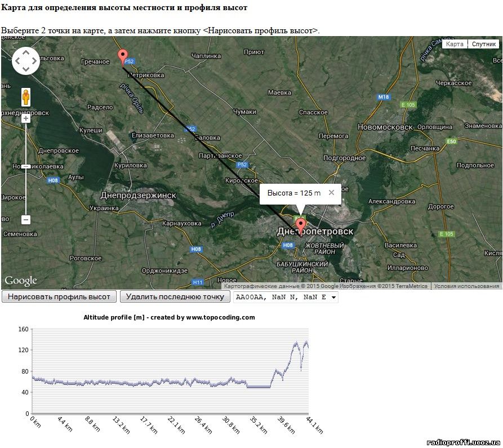Click the Google logo on the map
Viewport: 503px width, 448px height.
point(20,280)
